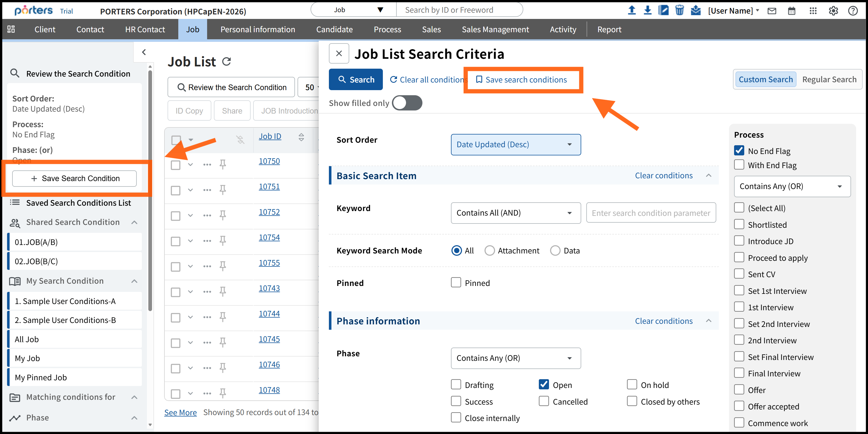
Task: Toggle the Show filled only switch
Action: (x=407, y=103)
